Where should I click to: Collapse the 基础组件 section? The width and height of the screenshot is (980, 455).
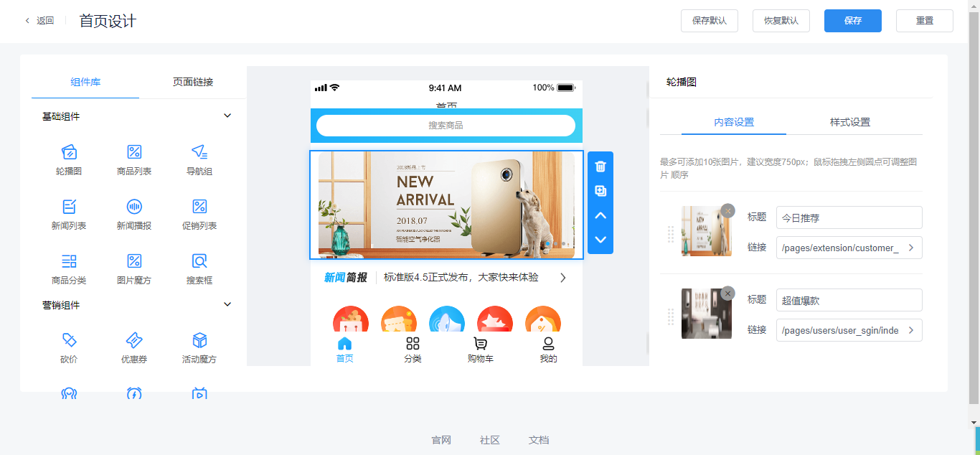coord(227,116)
